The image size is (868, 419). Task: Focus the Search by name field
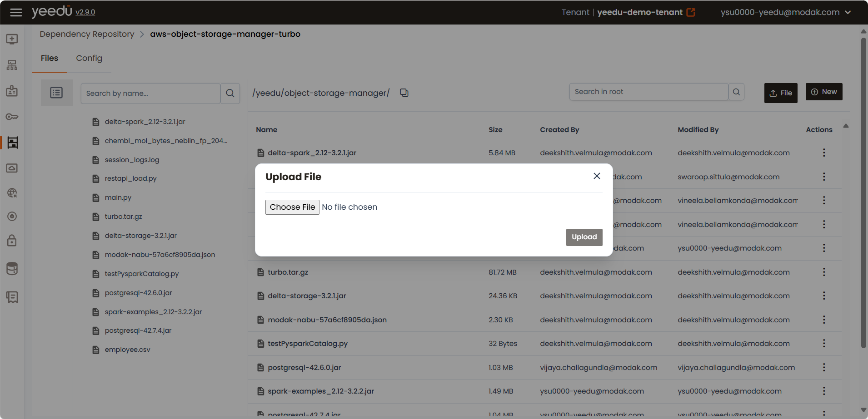150,93
